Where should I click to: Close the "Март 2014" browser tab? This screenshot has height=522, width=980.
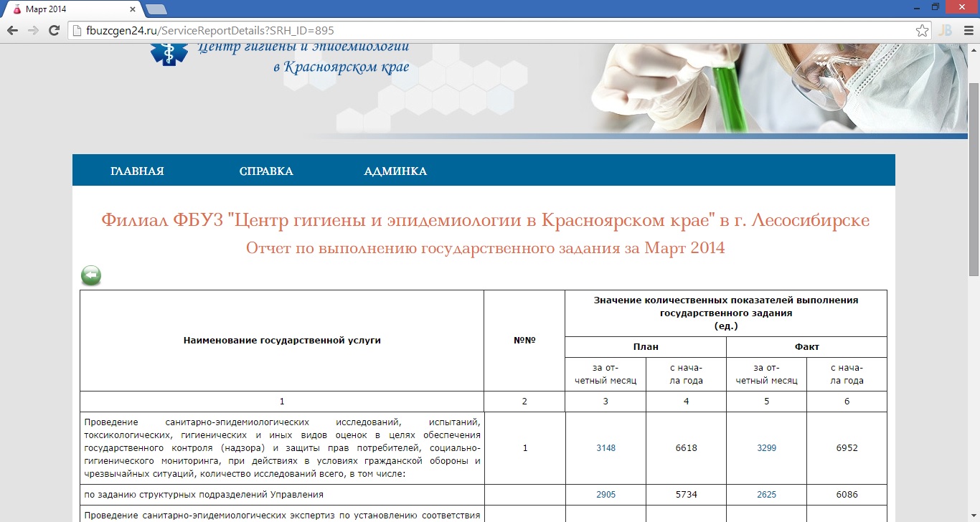tap(133, 9)
